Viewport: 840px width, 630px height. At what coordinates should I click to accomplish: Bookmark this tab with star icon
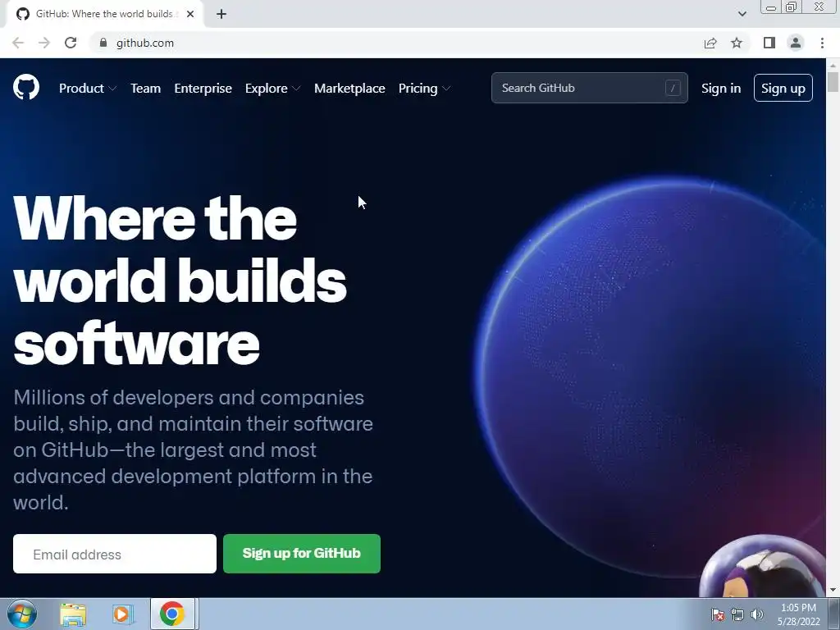click(x=737, y=43)
